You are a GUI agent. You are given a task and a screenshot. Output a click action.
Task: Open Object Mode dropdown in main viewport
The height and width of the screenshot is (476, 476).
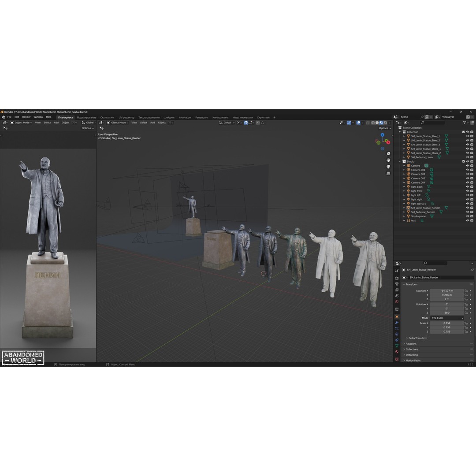(x=118, y=123)
